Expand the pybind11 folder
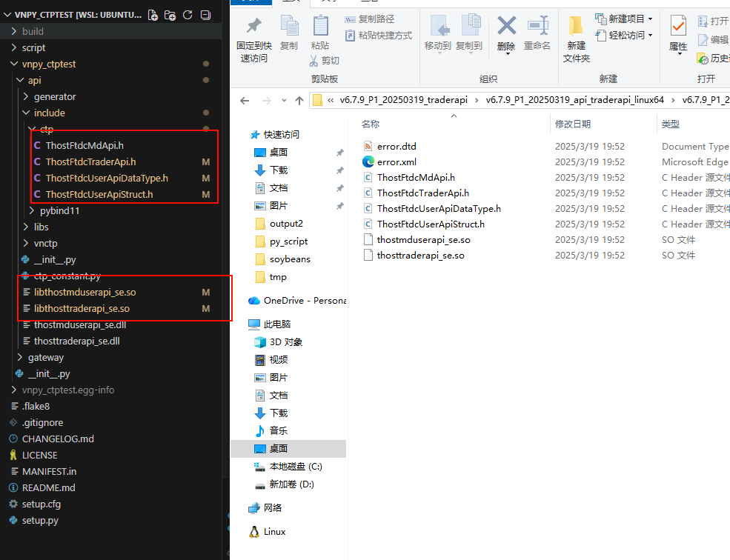This screenshot has height=560, width=730. point(59,210)
